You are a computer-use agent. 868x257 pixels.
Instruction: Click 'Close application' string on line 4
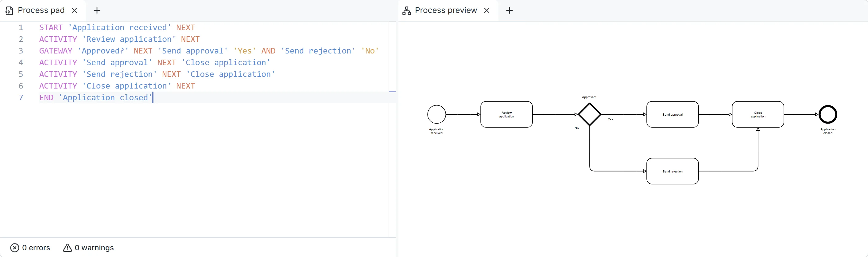[226, 63]
